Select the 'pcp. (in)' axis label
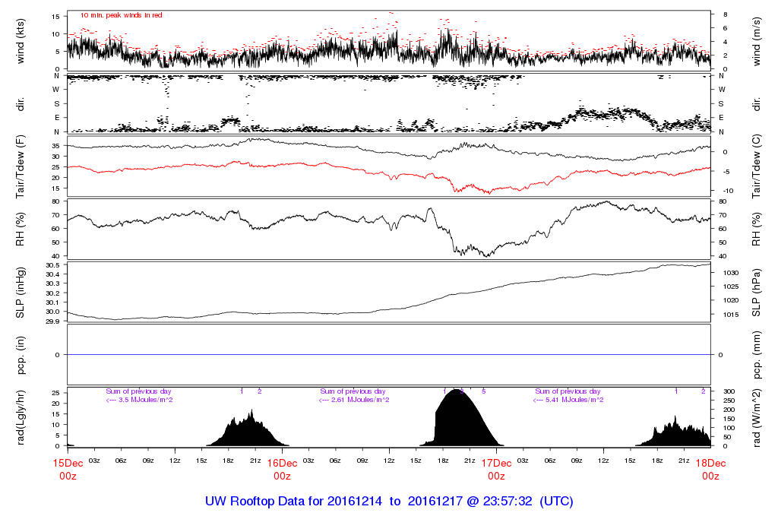Image resolution: width=778 pixels, height=532 pixels. click(x=21, y=355)
